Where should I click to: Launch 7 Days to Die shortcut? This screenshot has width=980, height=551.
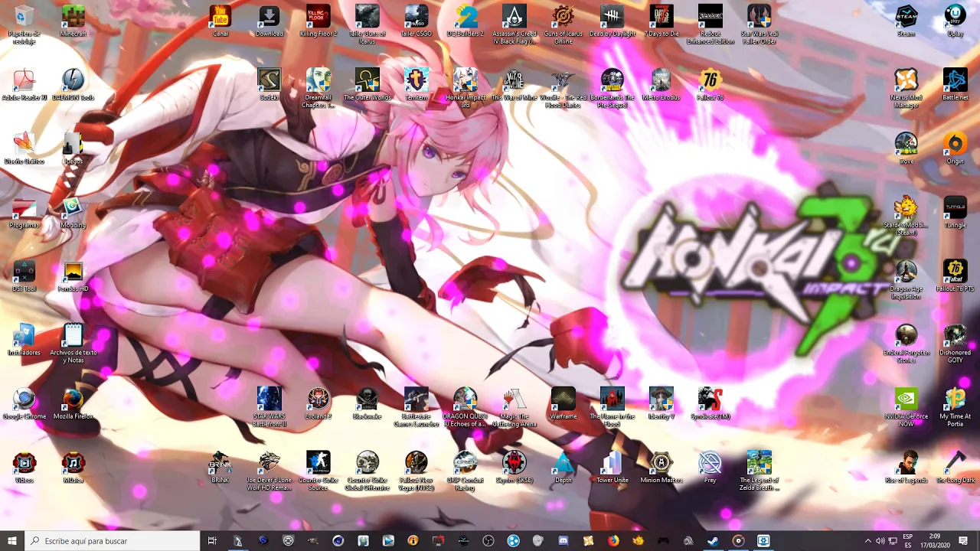click(661, 21)
